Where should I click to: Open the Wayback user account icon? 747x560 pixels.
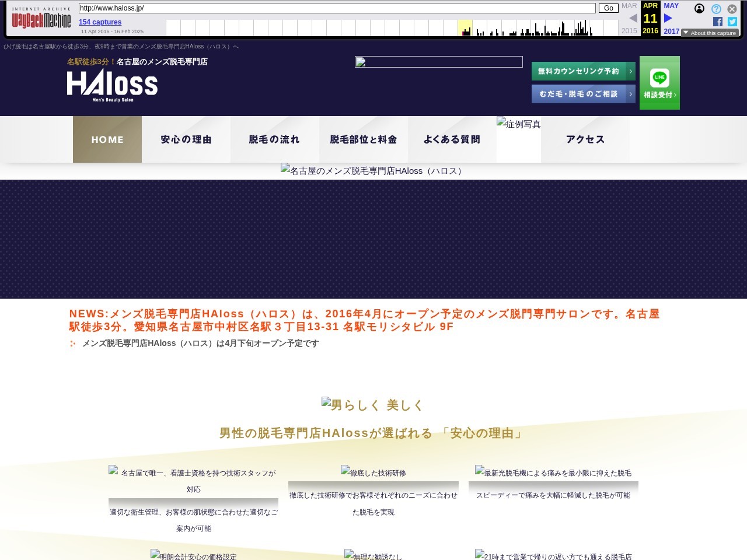coord(699,9)
